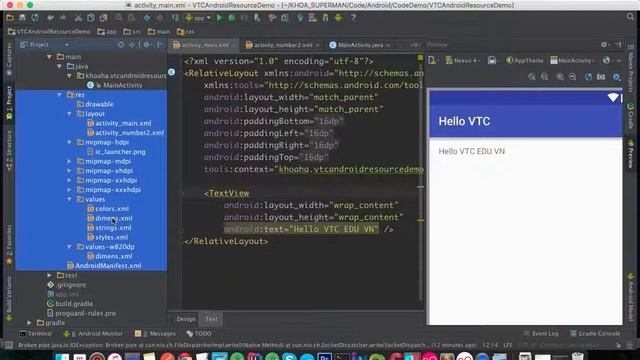Collapse the values folder arrow
The height and width of the screenshot is (360, 640).
pos(70,199)
